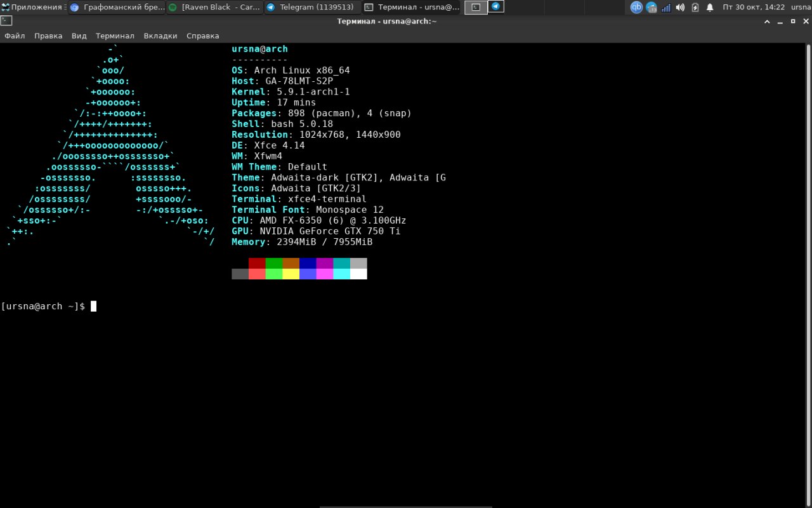
Task: Maximize the terminal window
Action: [793, 21]
